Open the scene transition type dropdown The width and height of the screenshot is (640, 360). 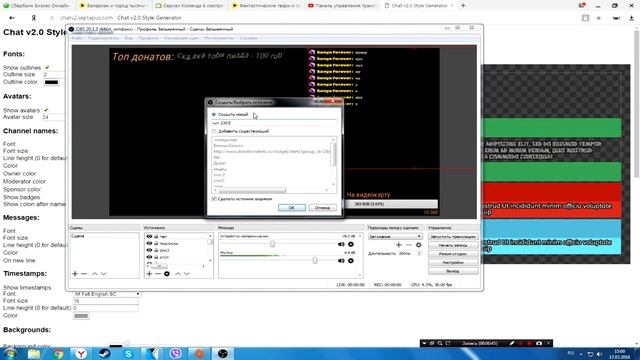(x=395, y=237)
